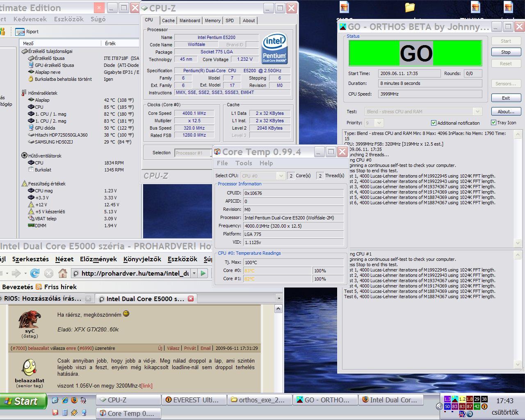Click the Intel Pentium logo in CPU-Z
The width and height of the screenshot is (525, 420).
[x=275, y=48]
